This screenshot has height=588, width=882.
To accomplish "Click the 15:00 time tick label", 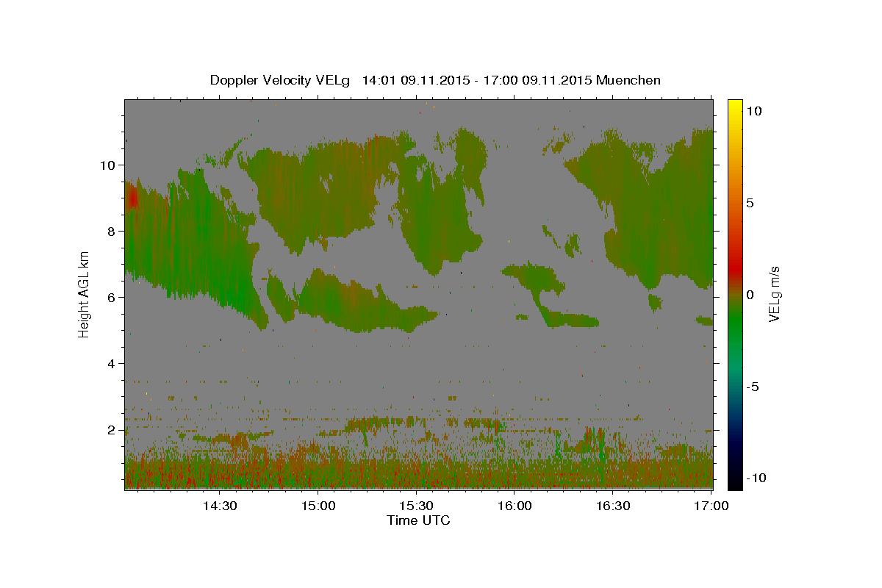I will [318, 506].
